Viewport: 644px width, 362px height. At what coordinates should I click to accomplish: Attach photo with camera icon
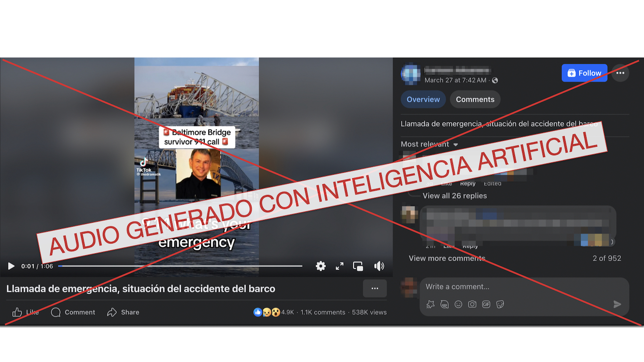[x=472, y=305]
